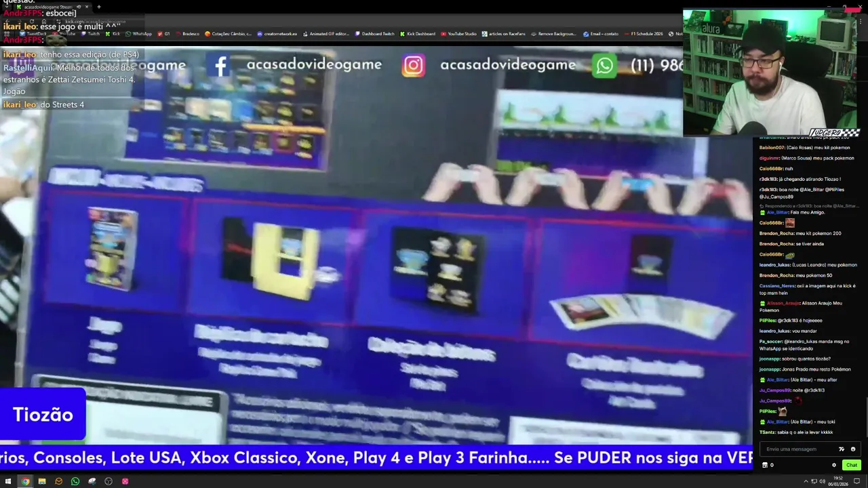Click the Facebook icon in the stream banner
Viewport: 868px width, 488px height.
click(220, 65)
